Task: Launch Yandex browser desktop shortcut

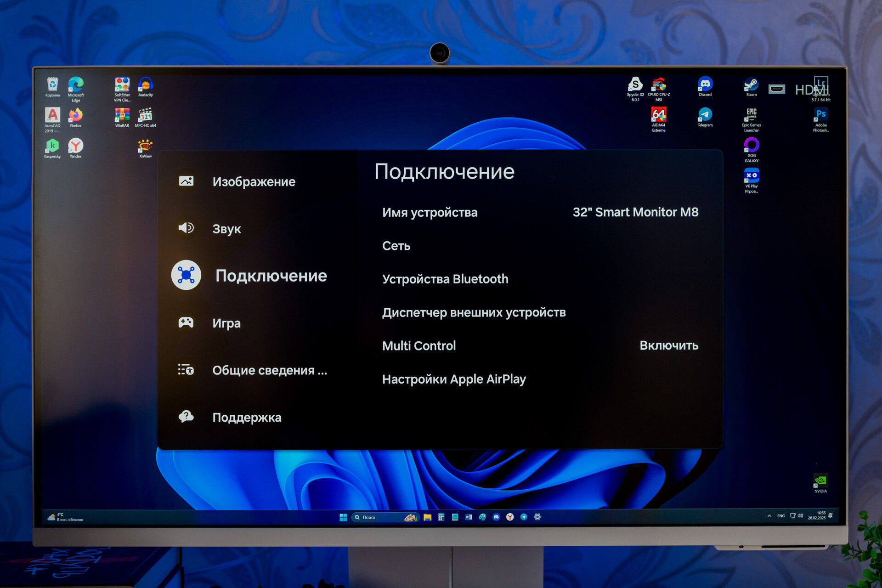Action: tap(76, 148)
